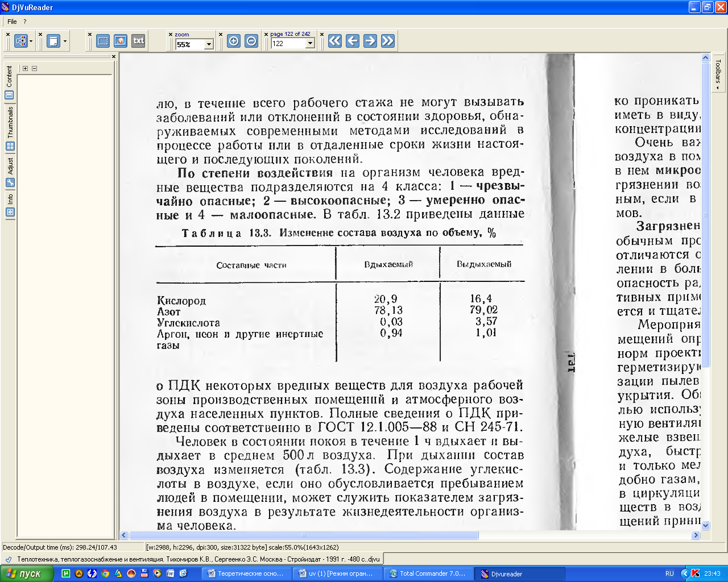
Task: Open the File menu
Action: (12, 22)
